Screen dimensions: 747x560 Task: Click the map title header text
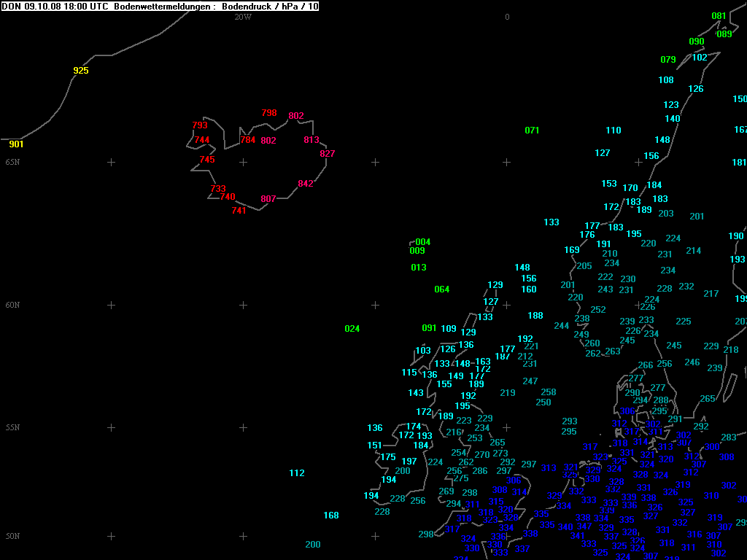(160, 7)
